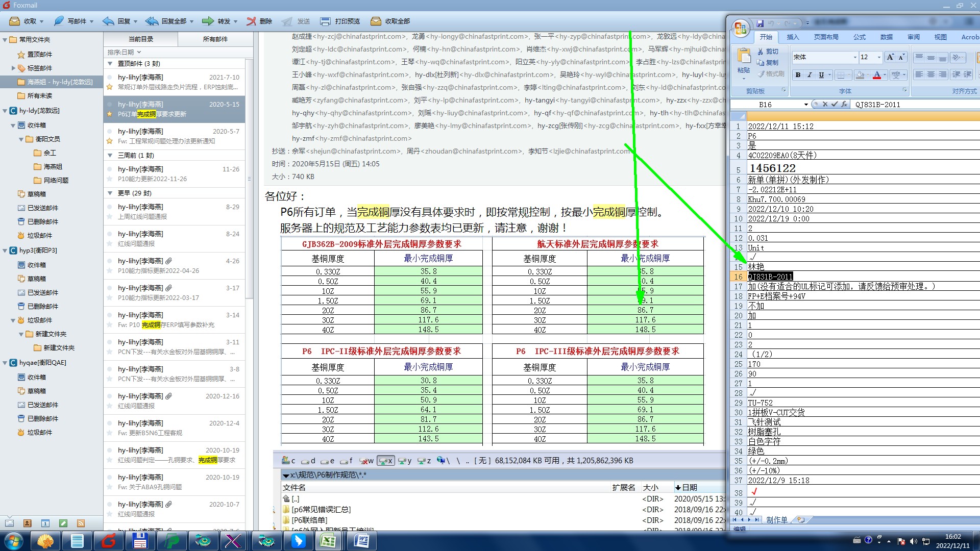
Task: Click the Excel Office button orb
Action: pyautogui.click(x=740, y=28)
